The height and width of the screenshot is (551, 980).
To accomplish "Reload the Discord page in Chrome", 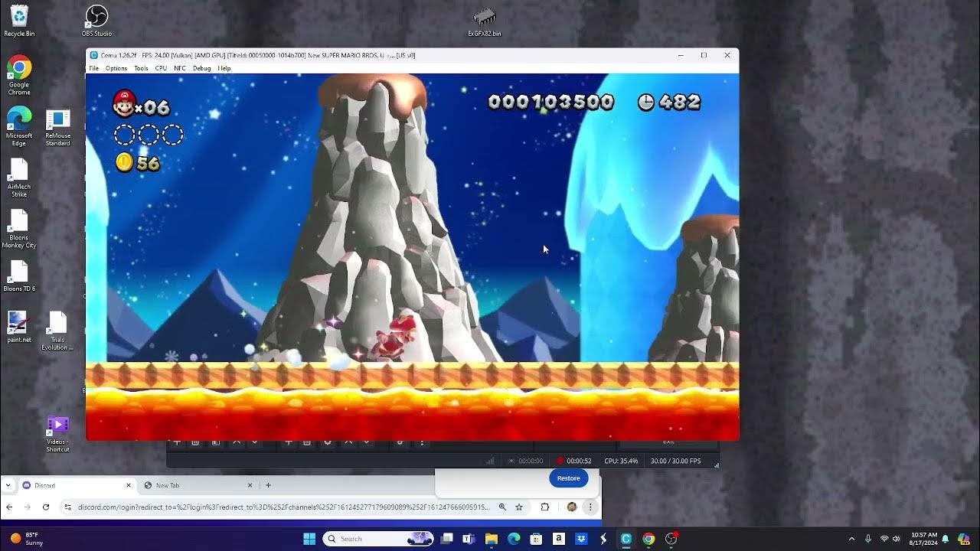I will 46,507.
